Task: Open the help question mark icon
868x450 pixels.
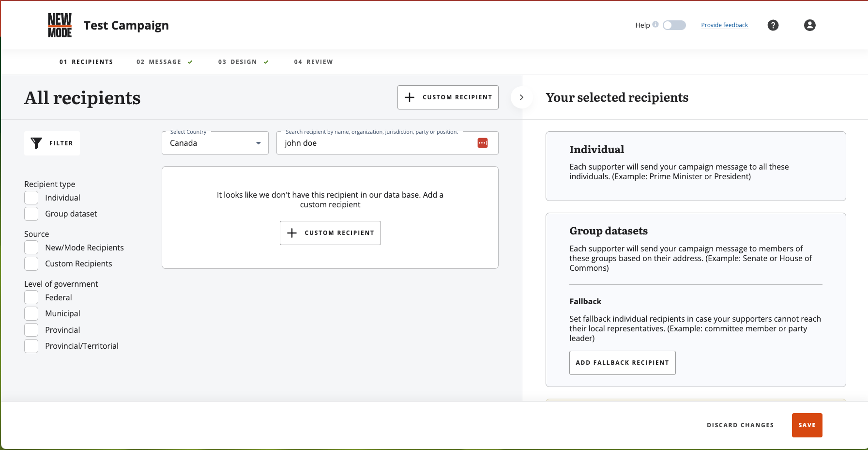Action: [773, 25]
